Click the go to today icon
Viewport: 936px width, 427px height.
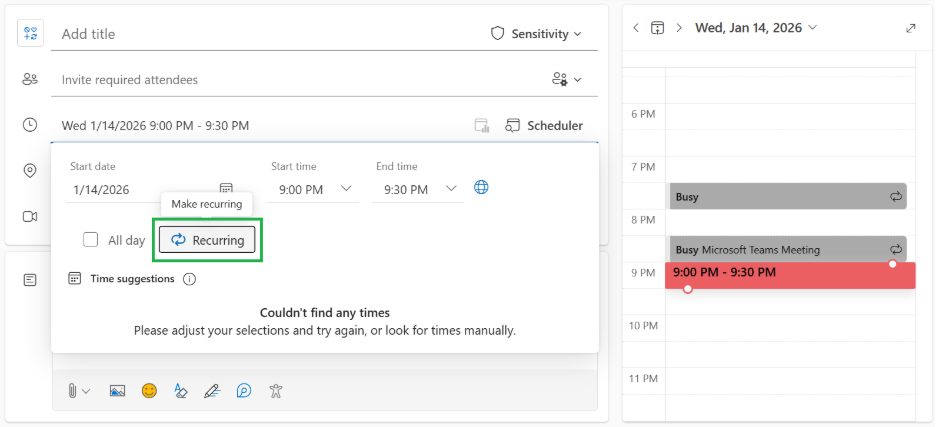coord(657,28)
